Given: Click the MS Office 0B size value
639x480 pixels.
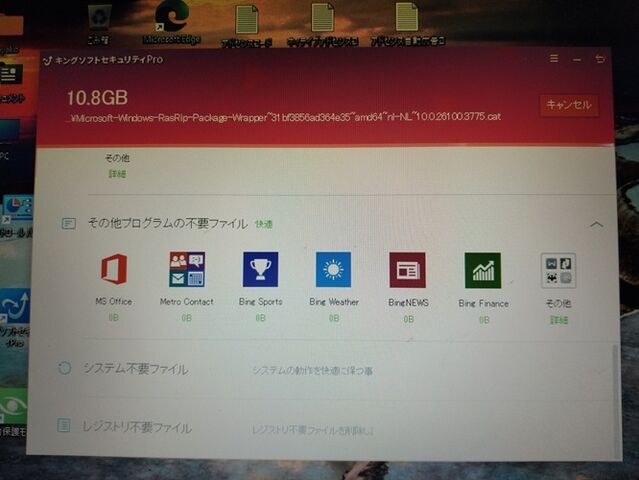Looking at the screenshot, I should coord(113,317).
